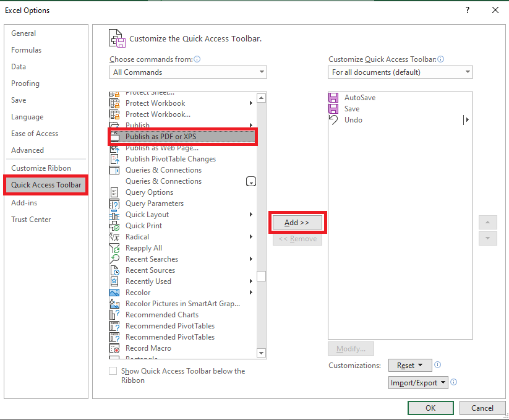Enable Show Quick Access Toolbar below Ribbon
The width and height of the screenshot is (509, 420).
(x=113, y=371)
